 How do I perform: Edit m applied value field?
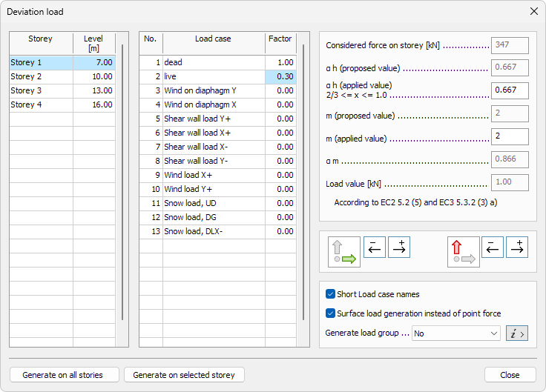tap(510, 136)
